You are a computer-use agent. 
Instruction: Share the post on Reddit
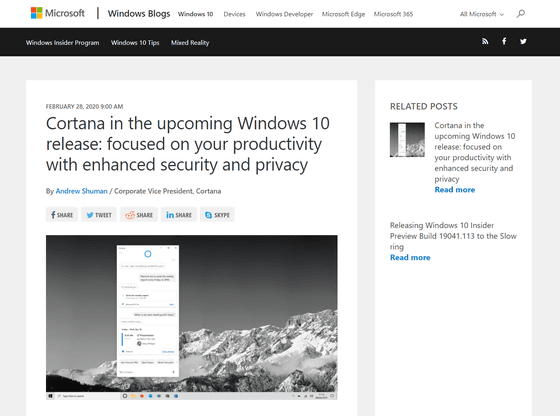tap(139, 215)
